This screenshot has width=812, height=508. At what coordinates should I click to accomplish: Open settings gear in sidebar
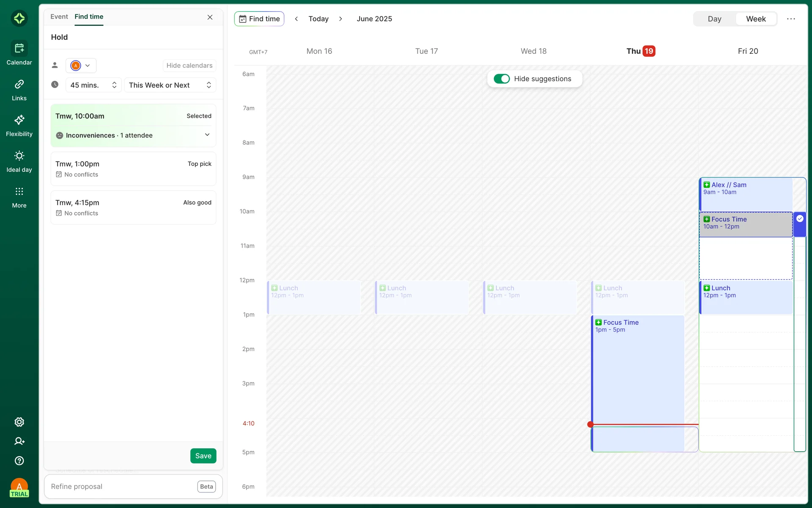pos(19,422)
